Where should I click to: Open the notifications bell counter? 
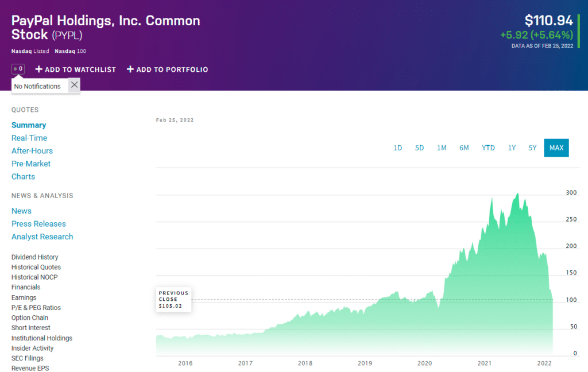pos(18,69)
